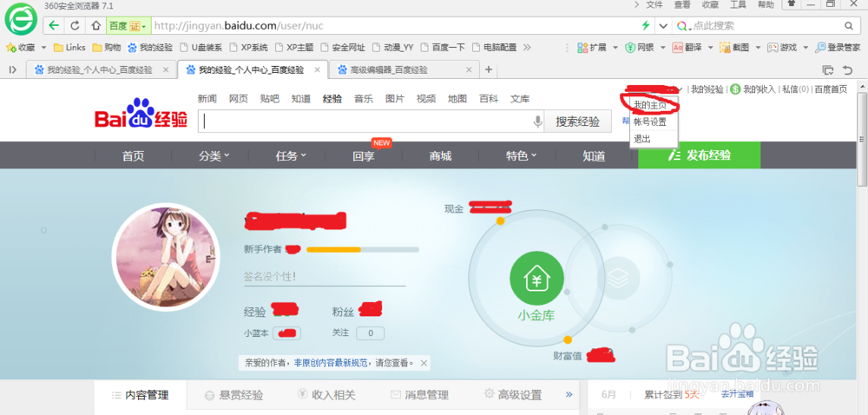
Task: Expand the 扩展 dropdown arrow
Action: tap(615, 48)
